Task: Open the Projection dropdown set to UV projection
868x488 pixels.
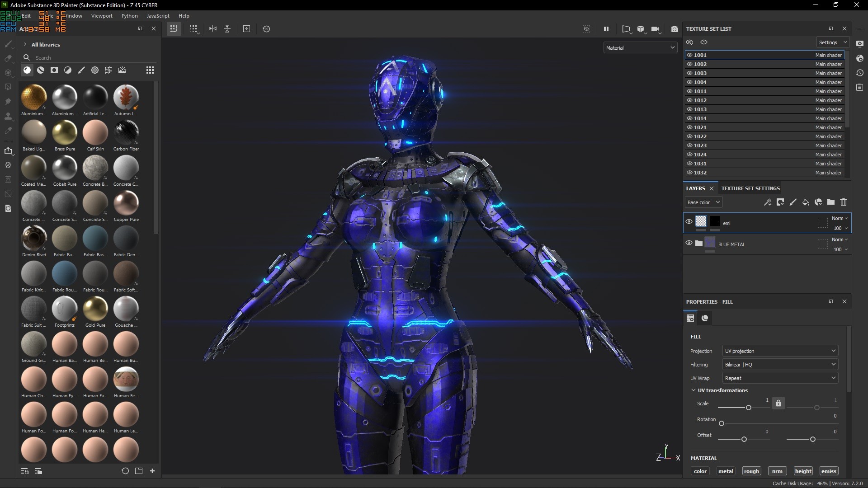Action: click(x=780, y=351)
